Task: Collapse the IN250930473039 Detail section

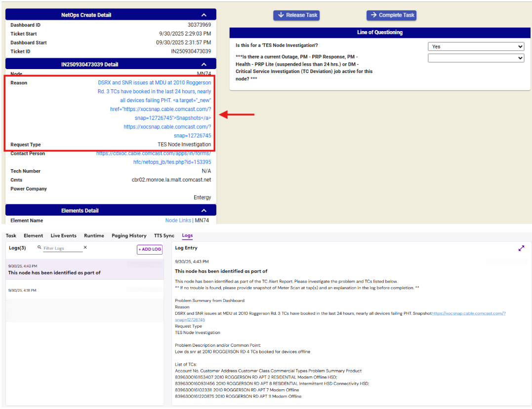Action: click(204, 65)
